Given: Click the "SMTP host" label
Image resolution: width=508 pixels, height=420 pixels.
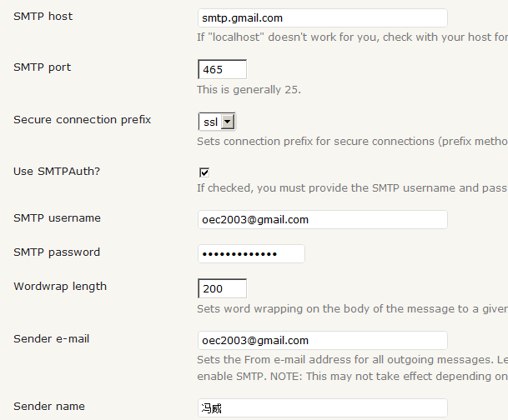Looking at the screenshot, I should (43, 17).
